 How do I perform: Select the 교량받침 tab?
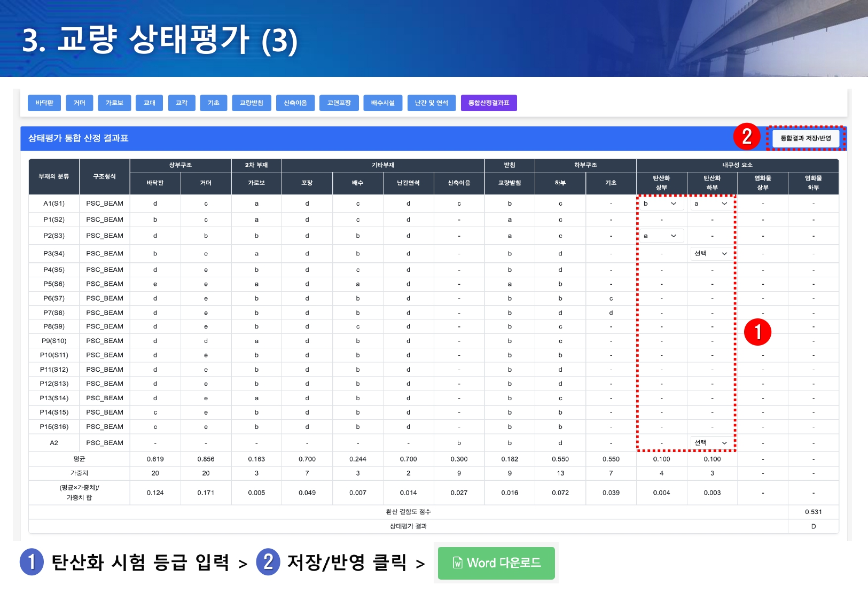click(252, 103)
